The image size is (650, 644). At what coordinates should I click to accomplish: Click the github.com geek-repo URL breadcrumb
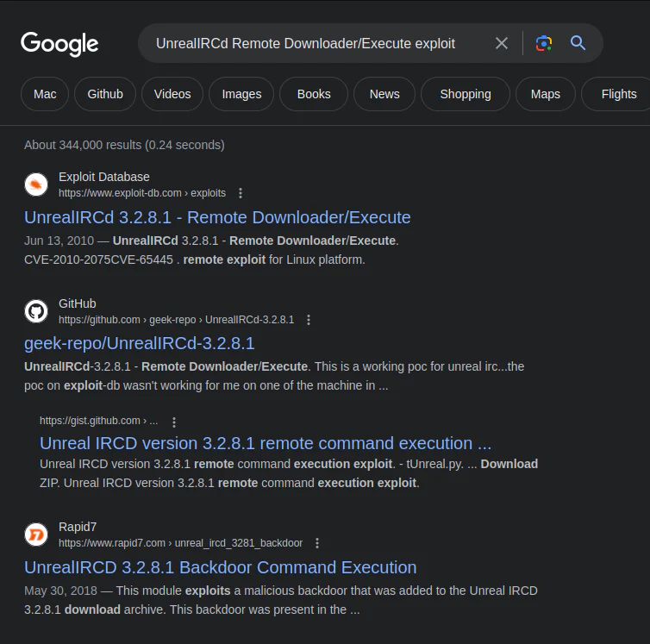click(x=176, y=320)
